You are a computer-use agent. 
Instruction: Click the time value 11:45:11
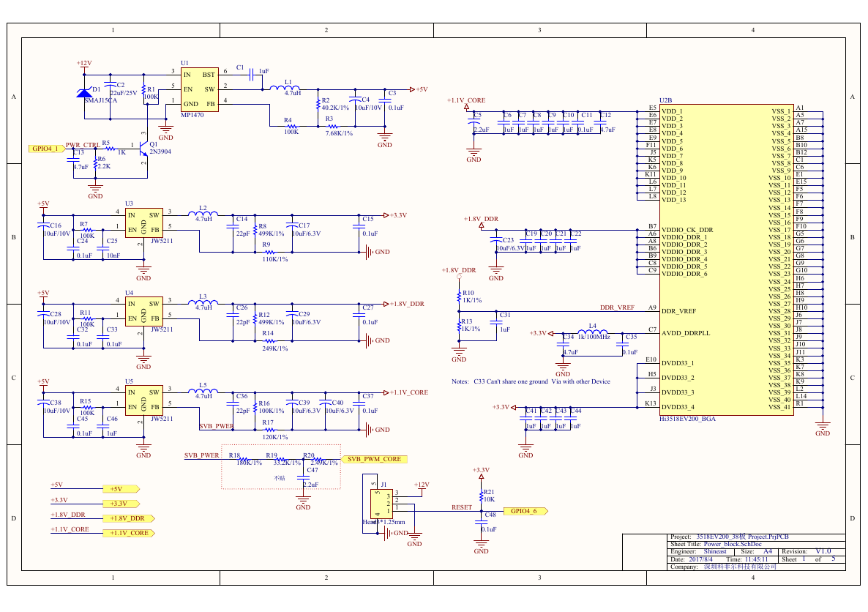[x=756, y=559]
